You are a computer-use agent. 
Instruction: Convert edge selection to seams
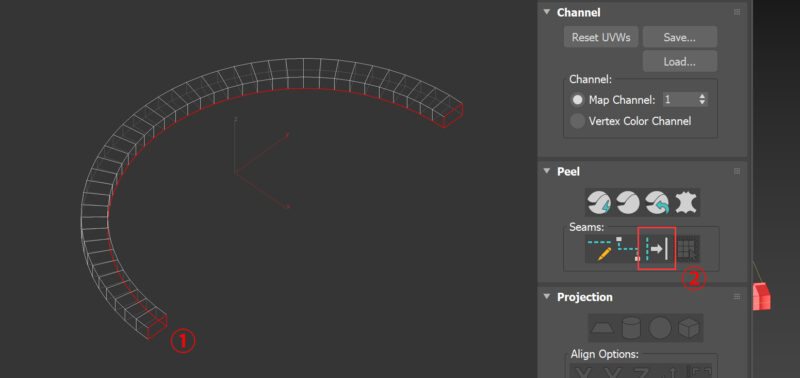click(657, 249)
